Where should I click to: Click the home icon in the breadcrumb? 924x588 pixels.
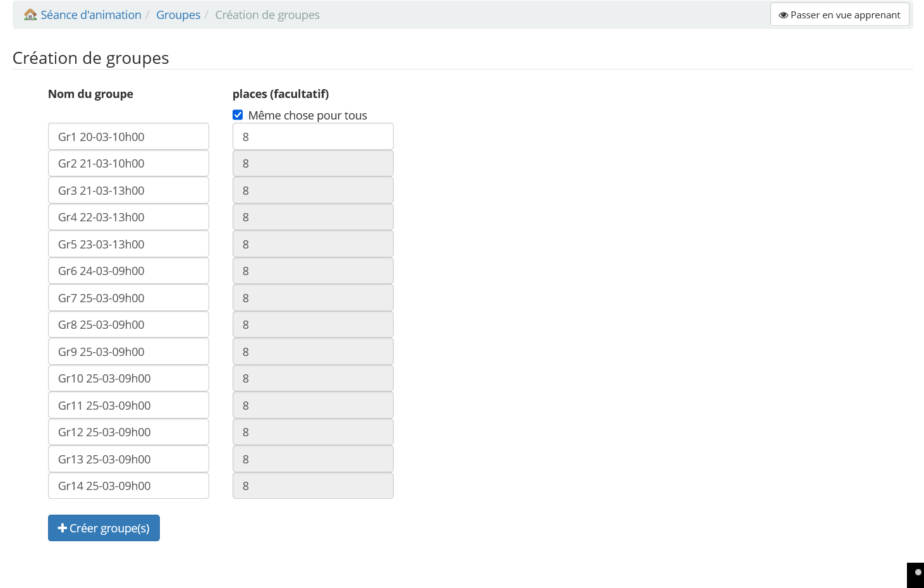point(30,14)
